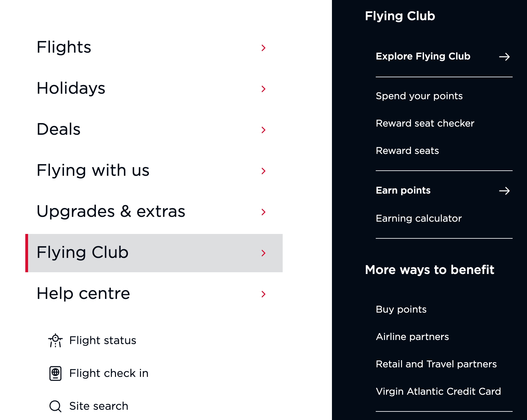Click the arrow beside Earn points

pyautogui.click(x=504, y=191)
